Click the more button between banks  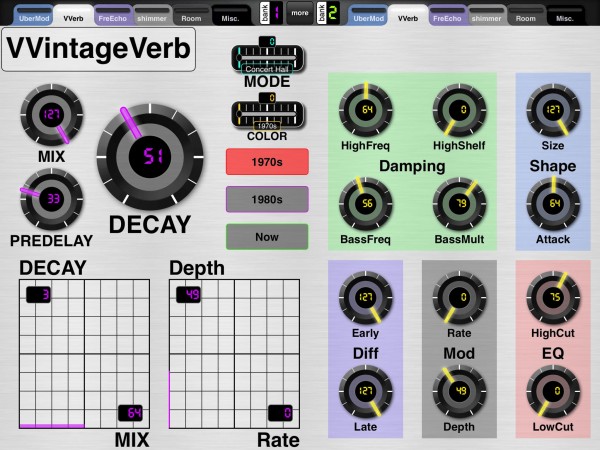[x=300, y=13]
